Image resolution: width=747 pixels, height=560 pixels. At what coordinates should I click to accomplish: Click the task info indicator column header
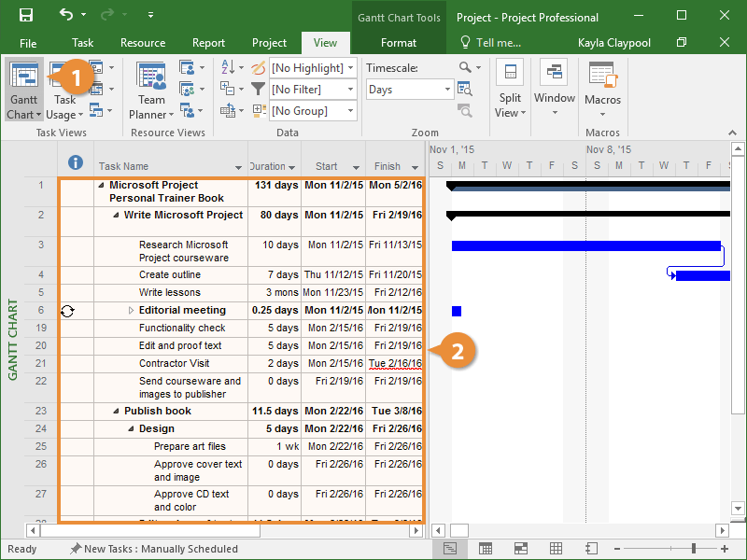pos(77,163)
